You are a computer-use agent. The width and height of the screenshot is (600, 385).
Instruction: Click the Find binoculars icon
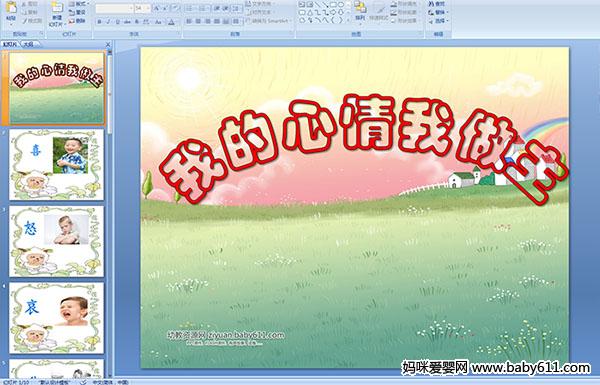pyautogui.click(x=432, y=4)
